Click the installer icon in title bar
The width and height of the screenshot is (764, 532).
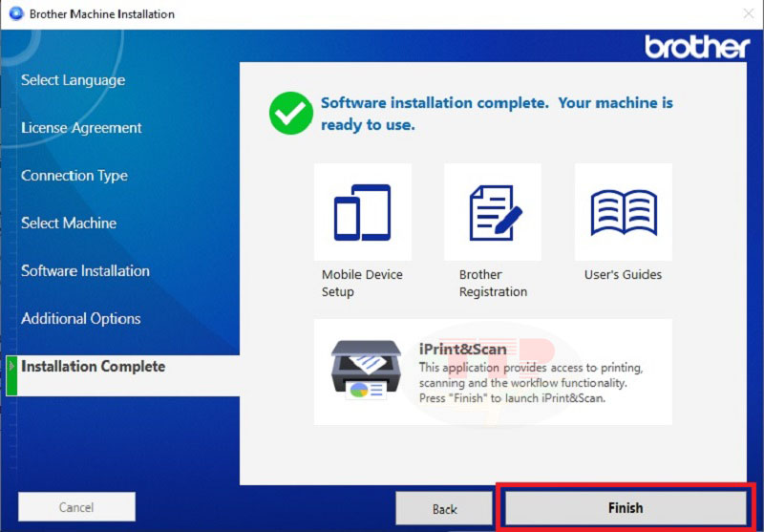click(x=14, y=14)
